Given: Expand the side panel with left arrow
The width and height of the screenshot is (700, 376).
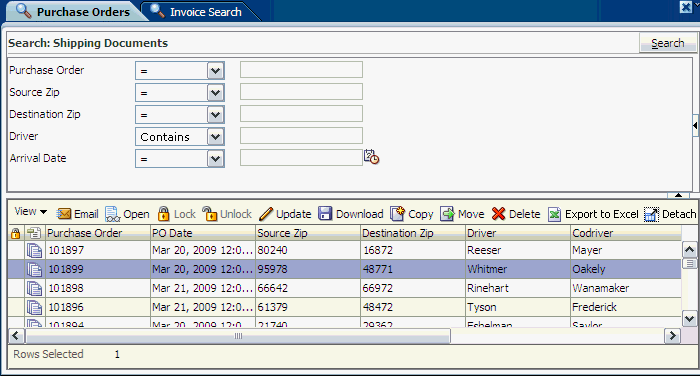Looking at the screenshot, I should (x=696, y=125).
